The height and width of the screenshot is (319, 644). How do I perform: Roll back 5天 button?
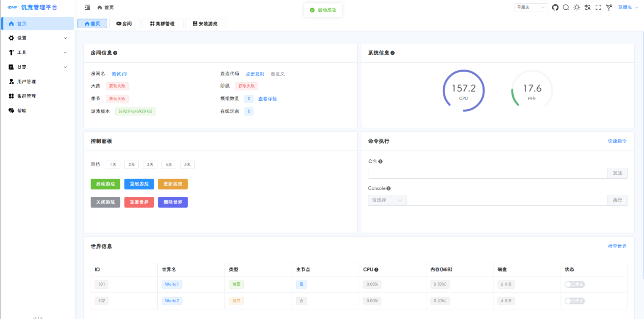(x=188, y=165)
